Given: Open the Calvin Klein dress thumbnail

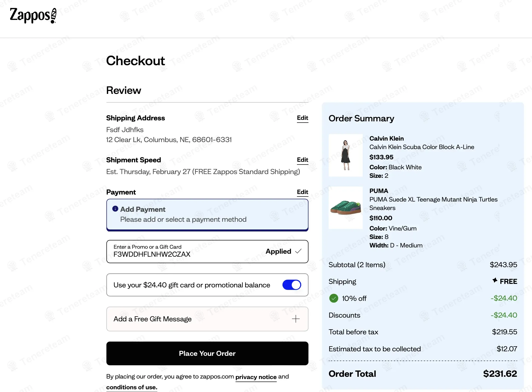Looking at the screenshot, I should tap(345, 155).
